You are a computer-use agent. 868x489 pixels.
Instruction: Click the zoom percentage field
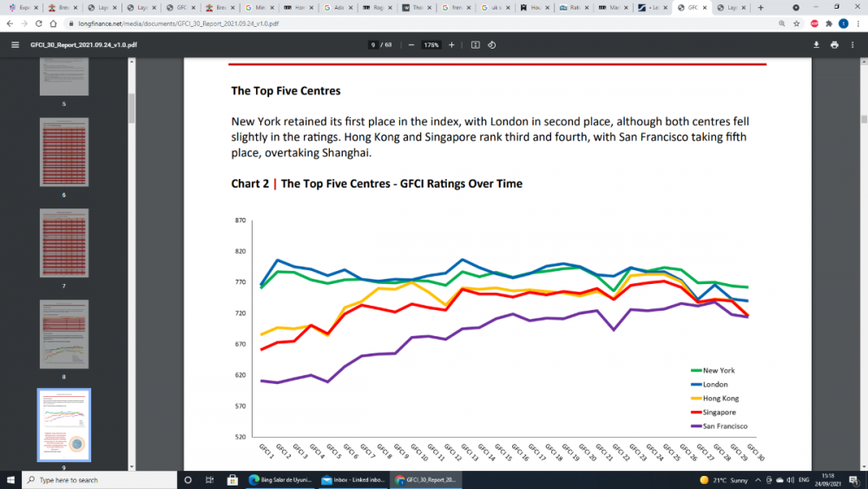click(x=431, y=44)
